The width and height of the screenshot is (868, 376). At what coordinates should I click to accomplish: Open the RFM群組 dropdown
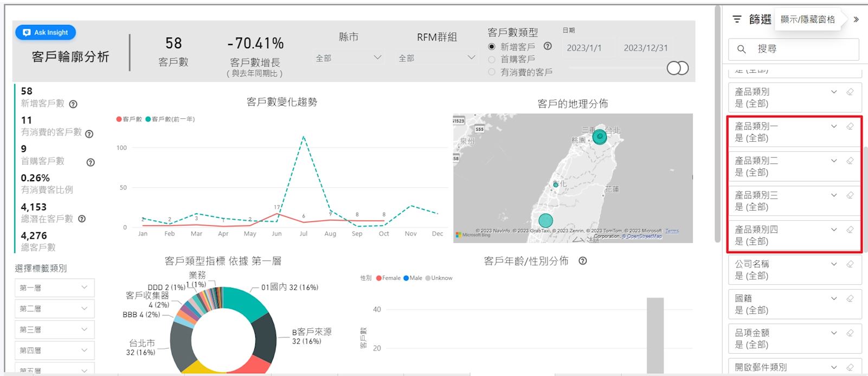pos(436,58)
